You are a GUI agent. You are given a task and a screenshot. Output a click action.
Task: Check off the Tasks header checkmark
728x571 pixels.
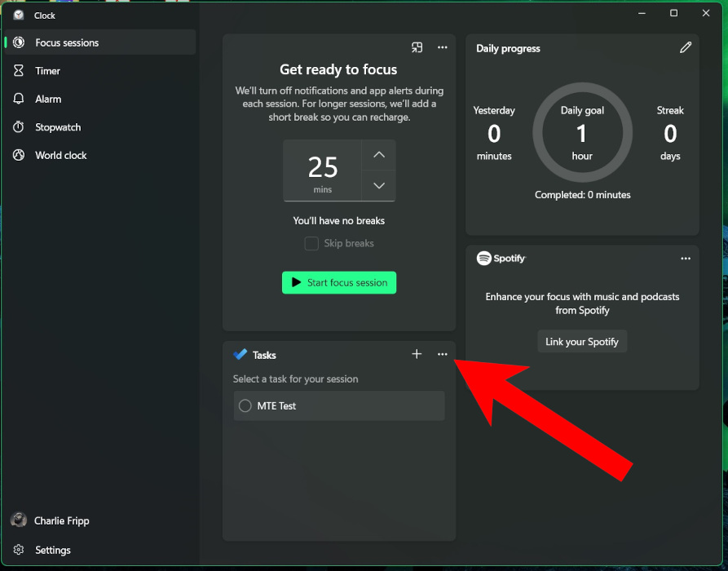(x=239, y=354)
